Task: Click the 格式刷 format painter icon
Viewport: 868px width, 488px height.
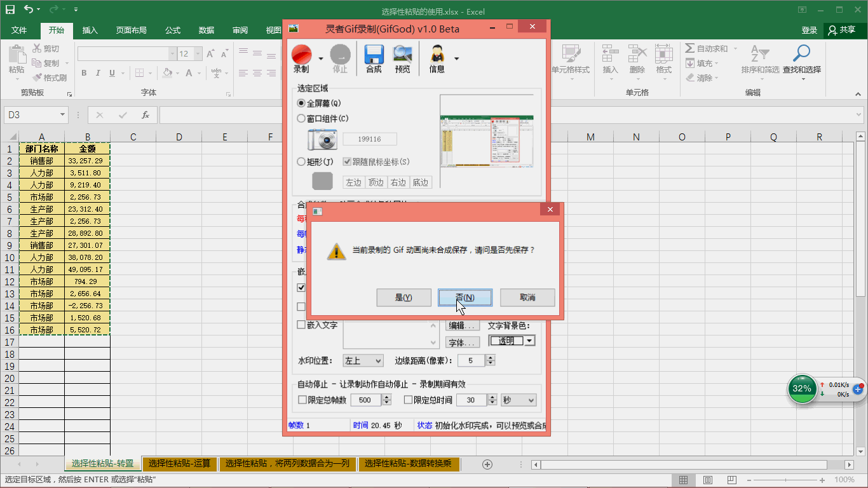Action: coord(37,78)
